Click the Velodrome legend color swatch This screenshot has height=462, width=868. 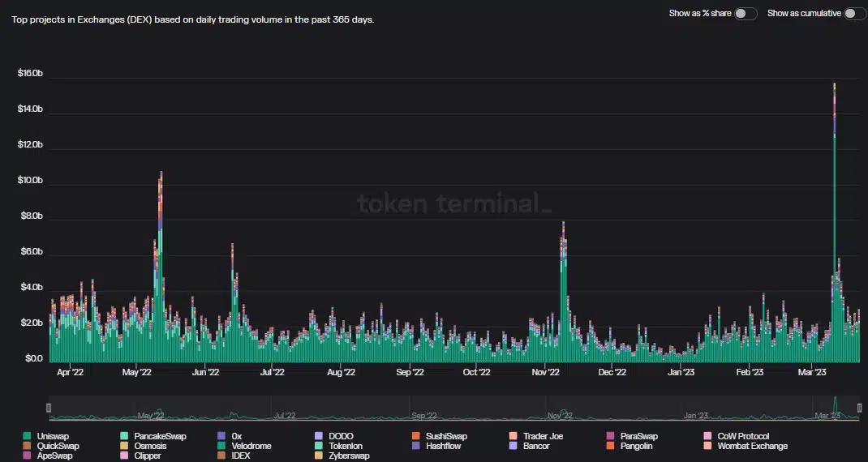221,446
